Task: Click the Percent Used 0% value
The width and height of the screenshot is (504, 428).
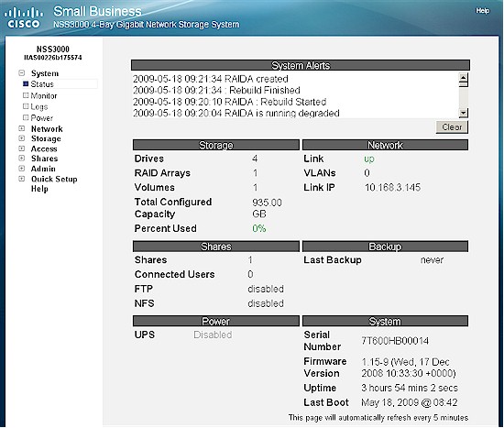Action: point(259,228)
